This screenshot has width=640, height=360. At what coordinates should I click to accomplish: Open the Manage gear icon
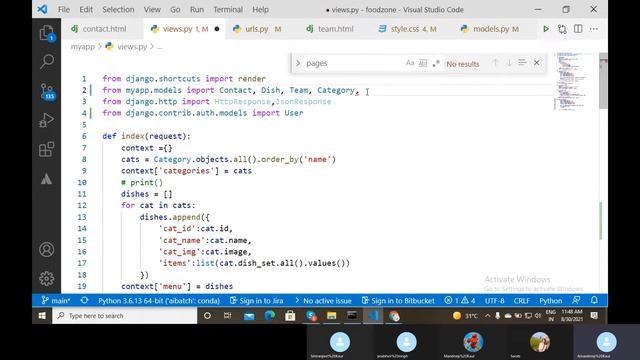(x=47, y=278)
